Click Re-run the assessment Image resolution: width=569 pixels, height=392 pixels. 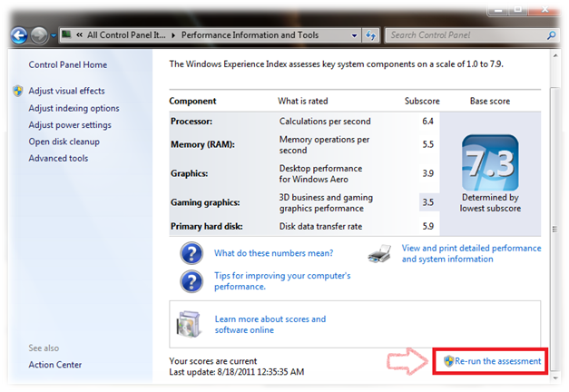pyautogui.click(x=497, y=361)
